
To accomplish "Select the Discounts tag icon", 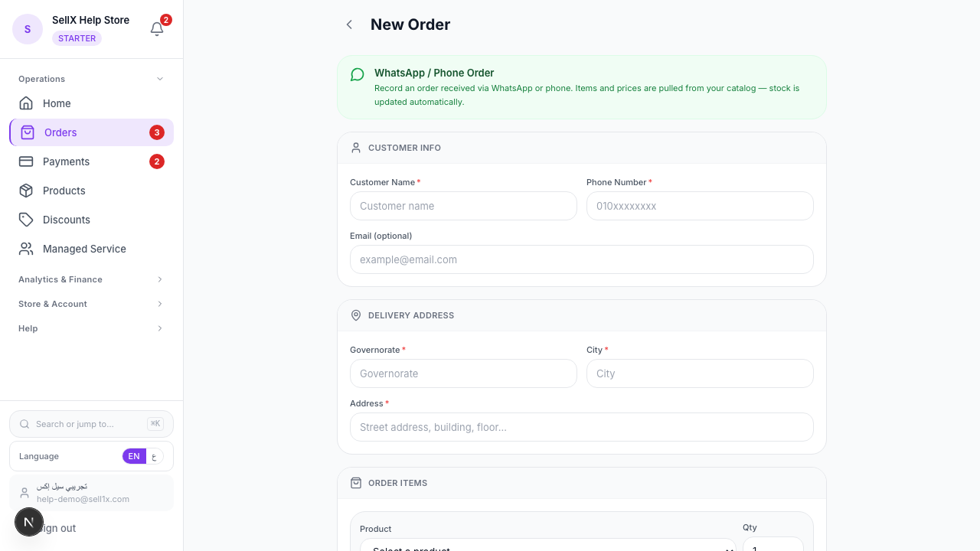I will click(27, 220).
